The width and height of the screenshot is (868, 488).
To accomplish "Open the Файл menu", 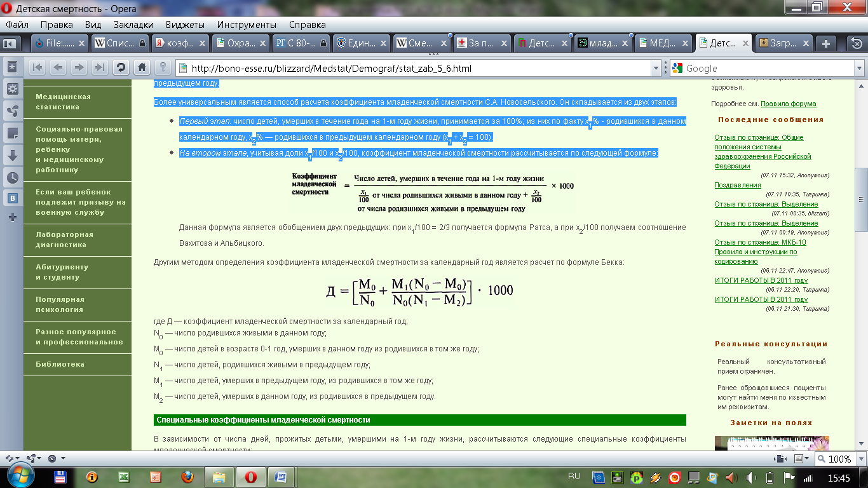I will [x=17, y=25].
